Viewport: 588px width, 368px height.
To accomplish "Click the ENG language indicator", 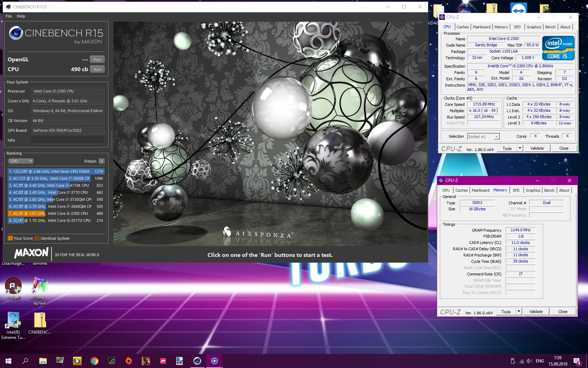I will coord(540,361).
